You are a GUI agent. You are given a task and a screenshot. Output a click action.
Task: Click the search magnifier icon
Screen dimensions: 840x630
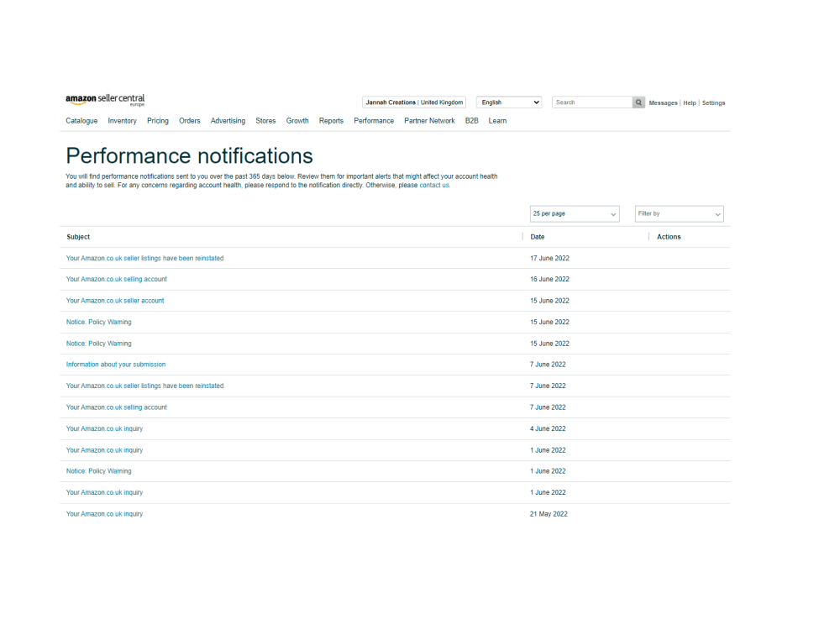click(x=638, y=102)
